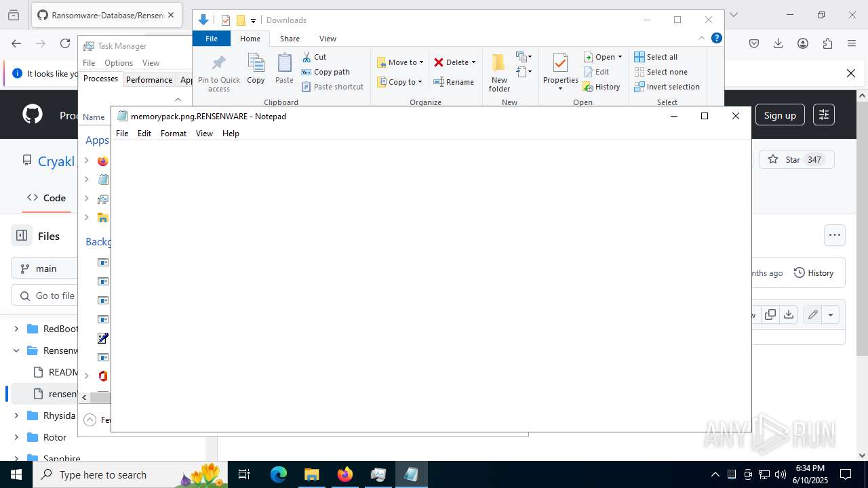Click the Explorer help question mark icon

tap(716, 38)
